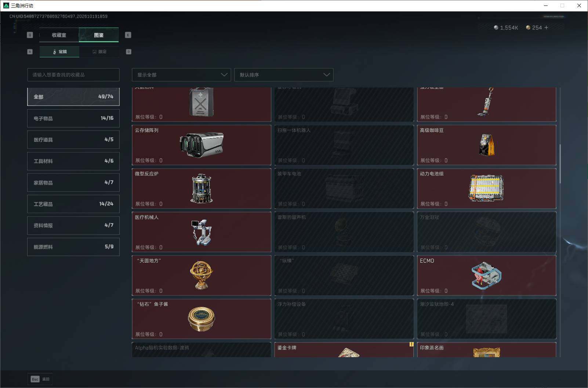
Task: Filter by 资料情报 category
Action: 73,225
